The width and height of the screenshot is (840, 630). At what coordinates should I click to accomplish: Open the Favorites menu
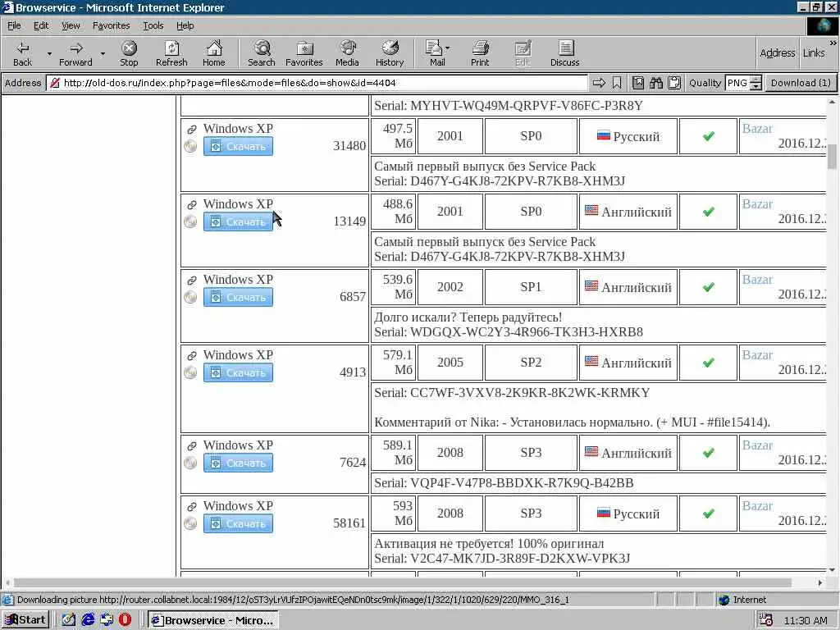[111, 25]
